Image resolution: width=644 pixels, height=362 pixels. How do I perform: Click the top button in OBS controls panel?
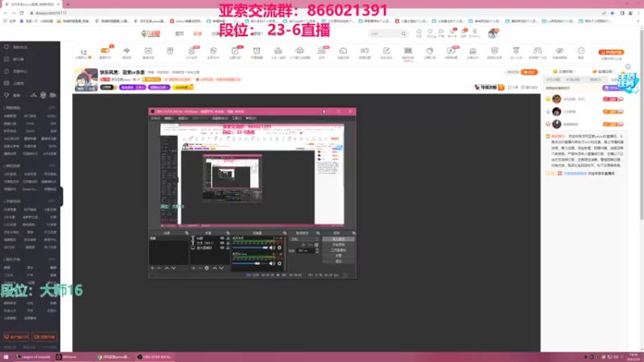click(x=338, y=239)
